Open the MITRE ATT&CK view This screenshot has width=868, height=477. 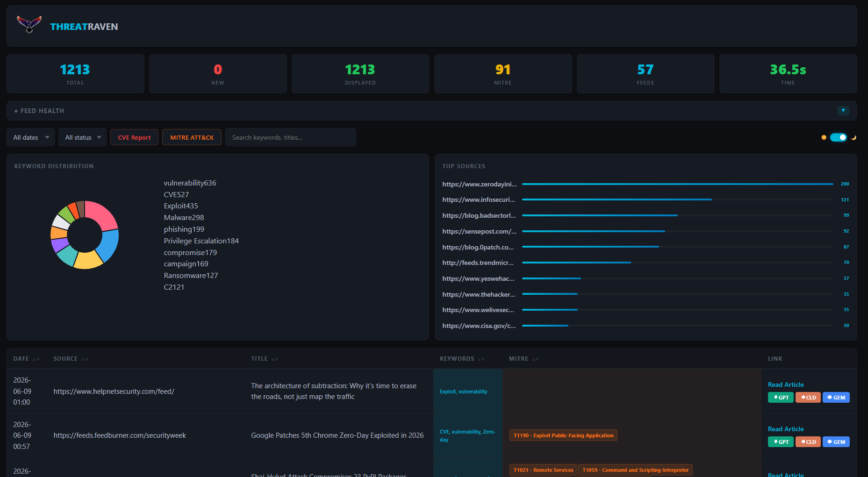pyautogui.click(x=192, y=137)
